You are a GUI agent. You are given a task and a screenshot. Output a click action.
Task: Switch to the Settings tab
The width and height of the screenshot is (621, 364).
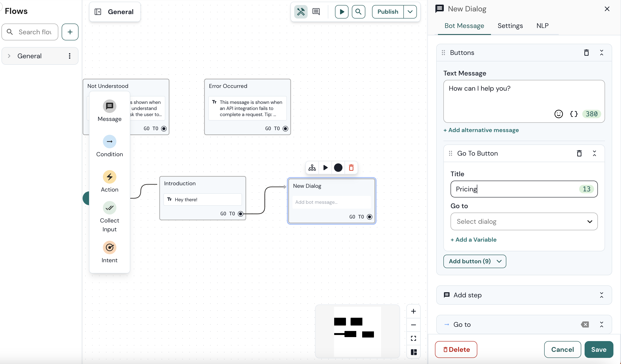click(x=510, y=26)
